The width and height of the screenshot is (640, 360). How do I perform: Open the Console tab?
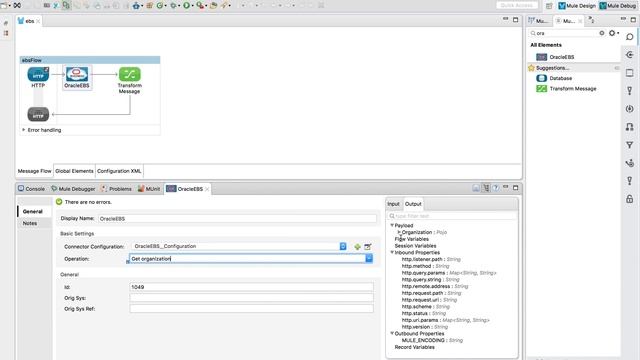pyautogui.click(x=31, y=189)
